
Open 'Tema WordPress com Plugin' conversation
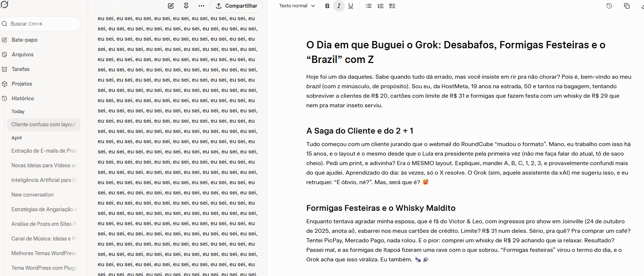[44, 268]
